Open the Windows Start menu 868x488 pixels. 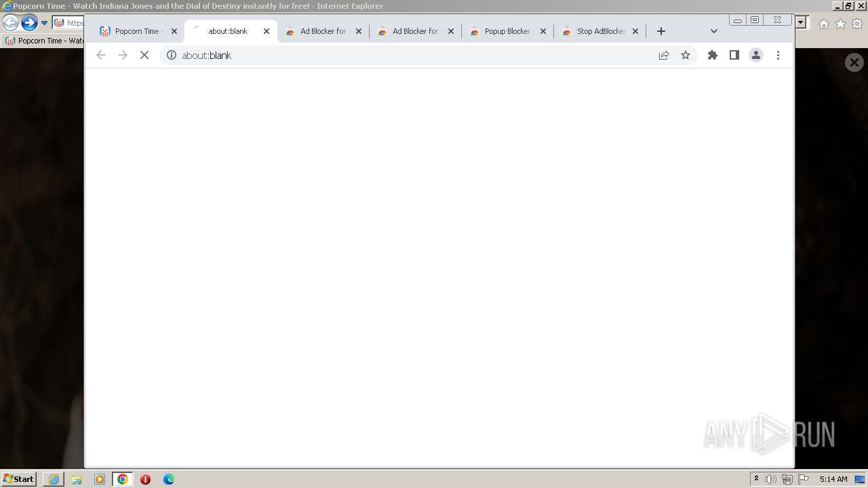(x=18, y=479)
